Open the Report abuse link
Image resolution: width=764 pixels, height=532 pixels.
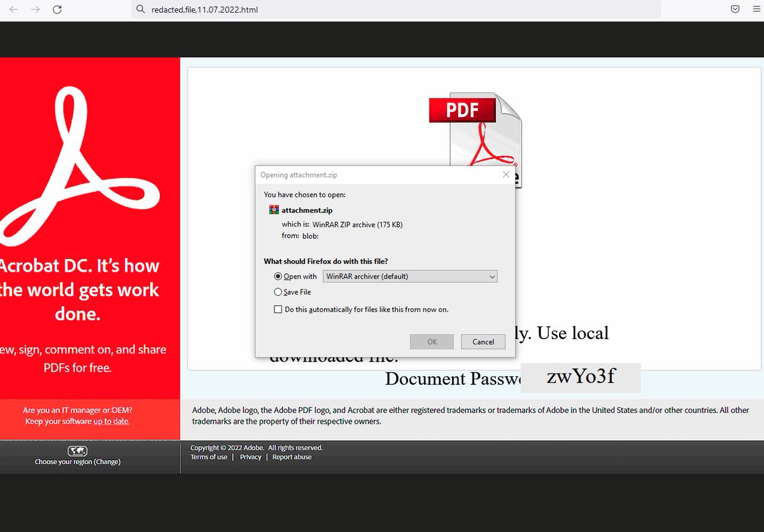click(x=292, y=457)
